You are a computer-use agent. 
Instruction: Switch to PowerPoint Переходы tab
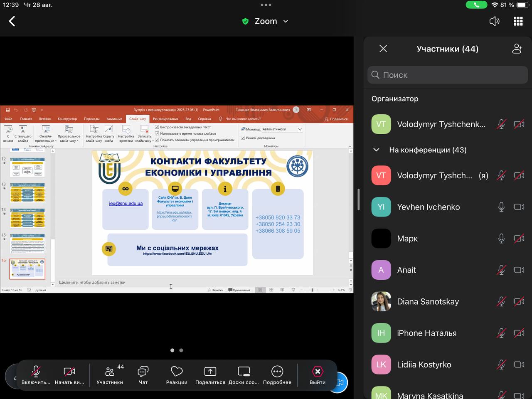tap(92, 119)
